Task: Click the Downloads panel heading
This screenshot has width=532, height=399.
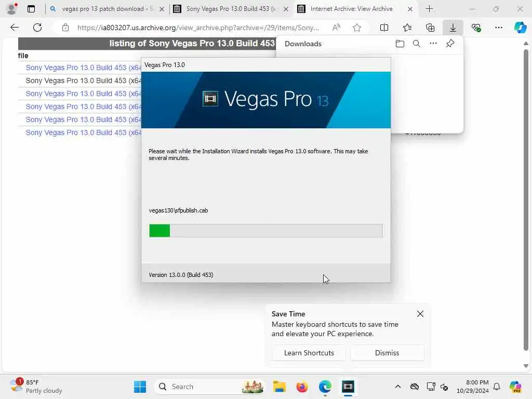Action: point(303,44)
